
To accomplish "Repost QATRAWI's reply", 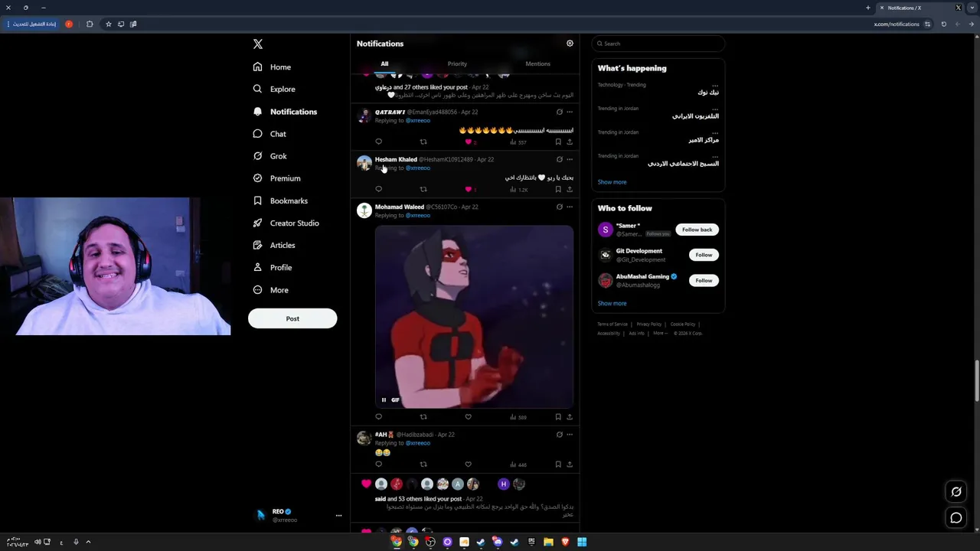I will point(423,142).
